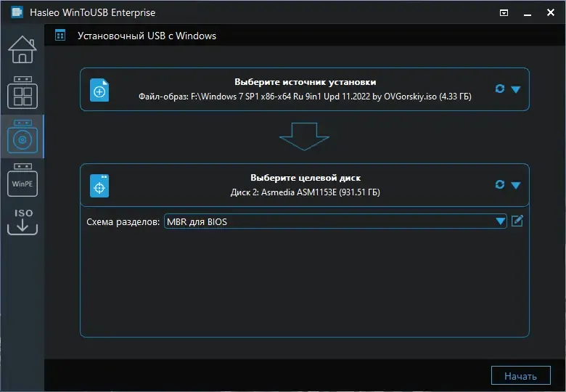The height and width of the screenshot is (392, 566).
Task: Click the Начать button
Action: pyautogui.click(x=520, y=376)
